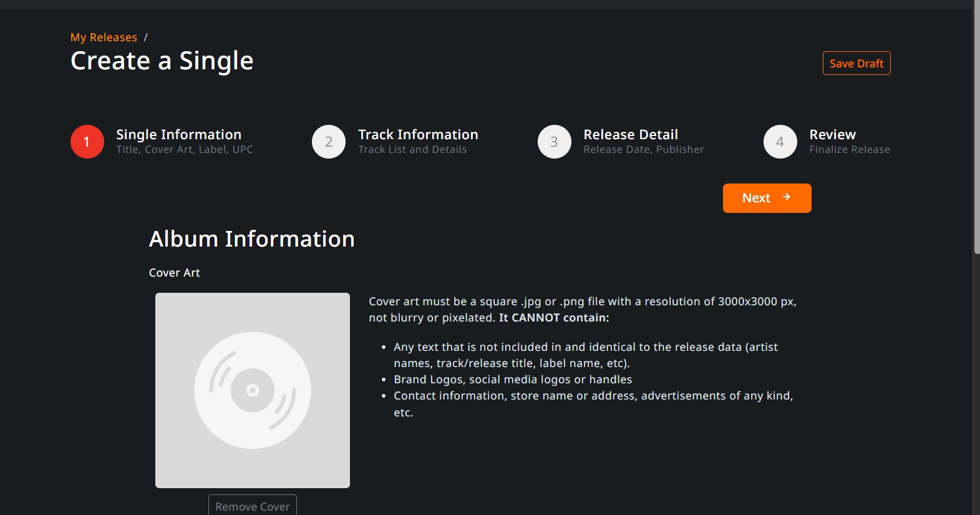
Task: Switch to the Track Information step
Action: tap(418, 135)
